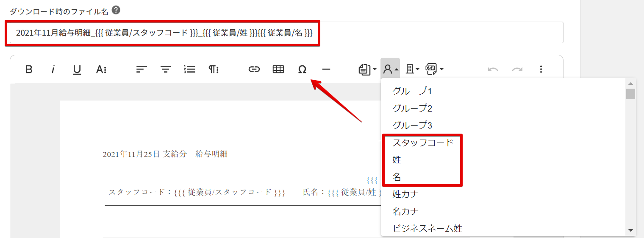Apply italic formatting
Viewport: 644px width, 238px height.
coord(53,69)
